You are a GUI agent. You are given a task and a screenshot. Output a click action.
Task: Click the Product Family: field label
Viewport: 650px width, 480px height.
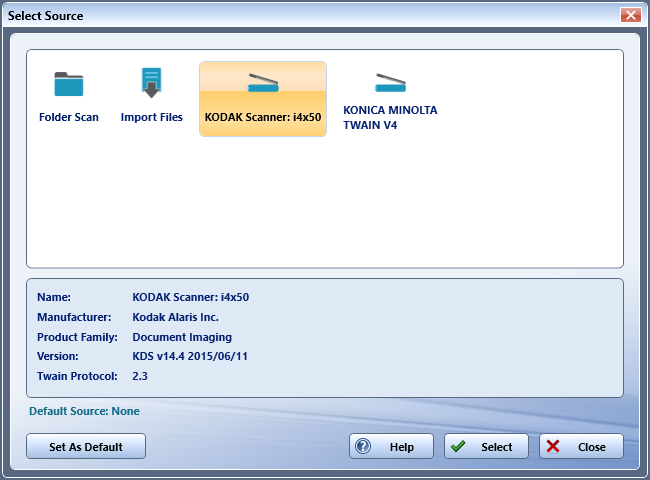click(x=77, y=337)
